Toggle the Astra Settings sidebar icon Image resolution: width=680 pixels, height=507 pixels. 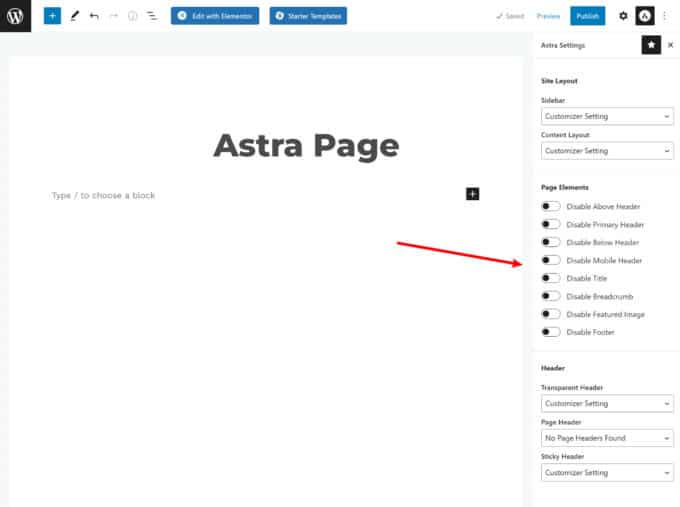645,16
